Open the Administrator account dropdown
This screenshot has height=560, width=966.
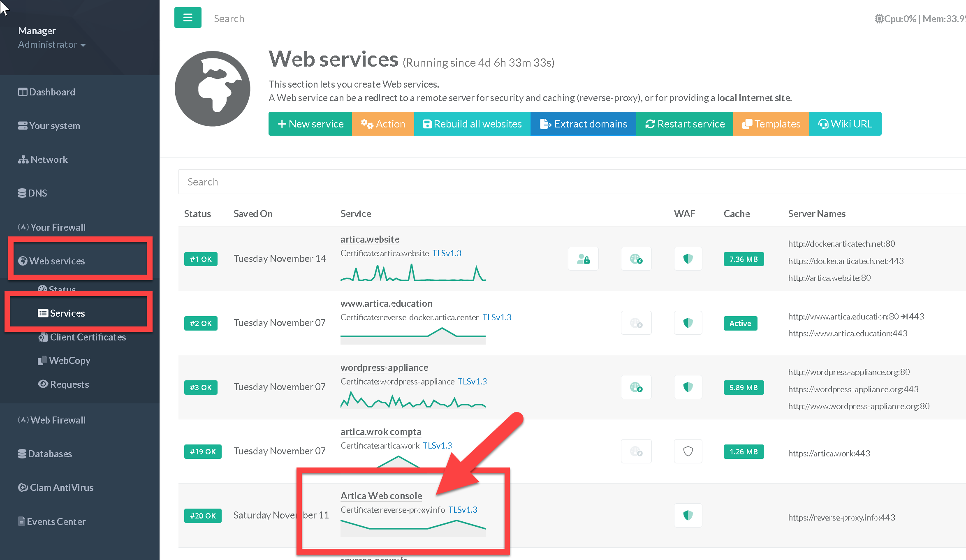51,44
